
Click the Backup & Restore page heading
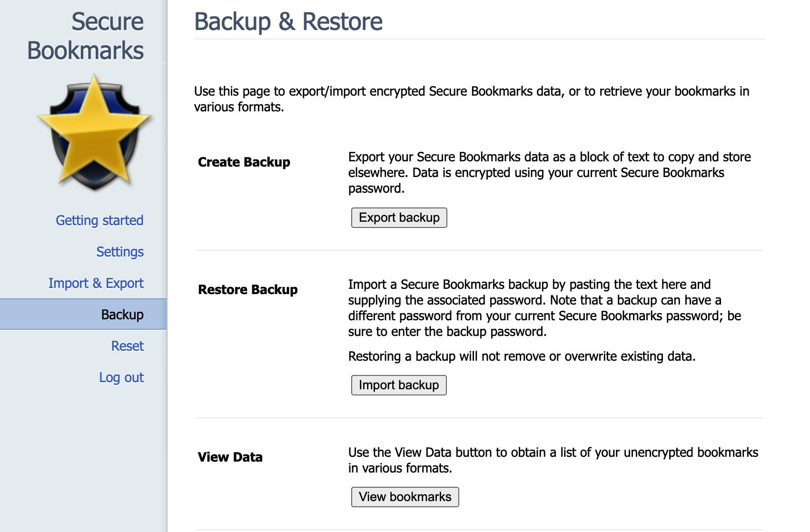coord(288,21)
